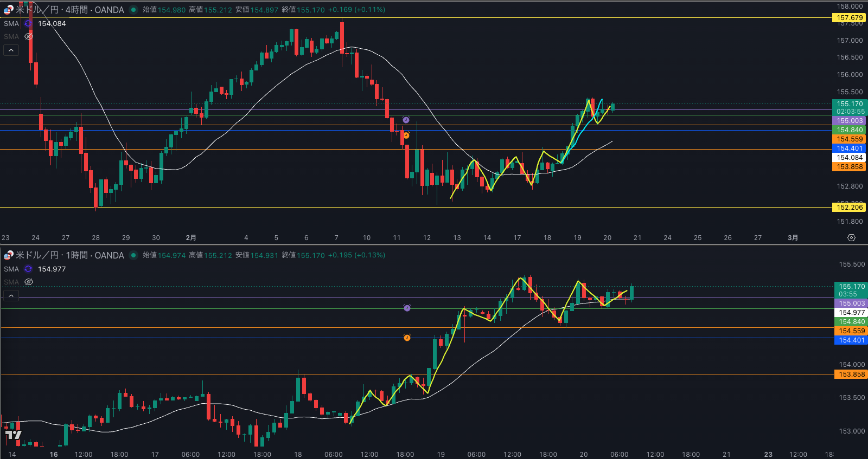This screenshot has width=868, height=459.
Task: Click the yellow 157.679 price label
Action: (x=849, y=18)
